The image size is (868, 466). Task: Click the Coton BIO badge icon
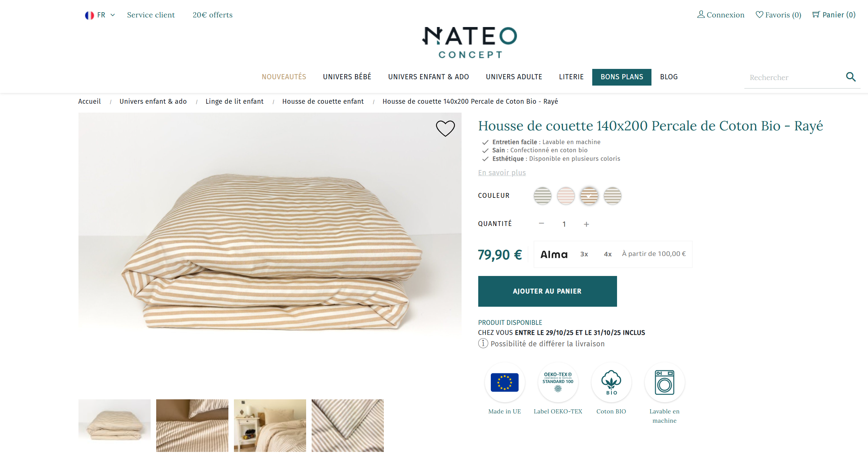point(611,382)
